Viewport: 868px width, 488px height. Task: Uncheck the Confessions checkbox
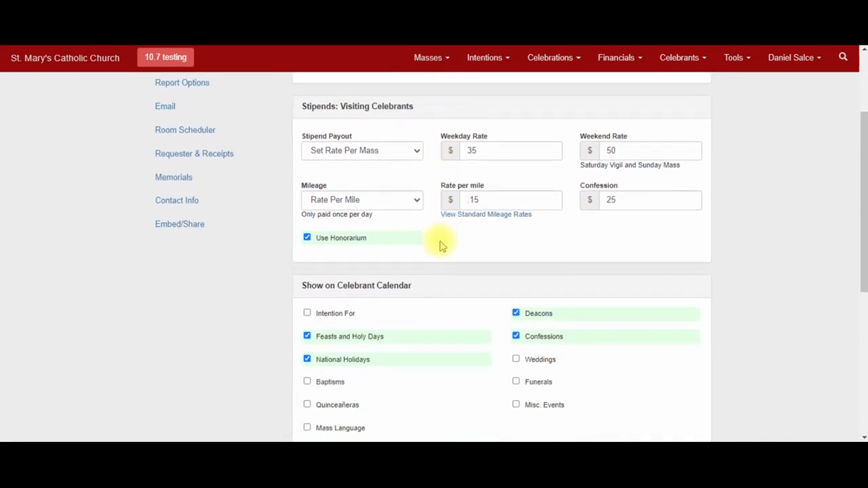[x=516, y=335]
